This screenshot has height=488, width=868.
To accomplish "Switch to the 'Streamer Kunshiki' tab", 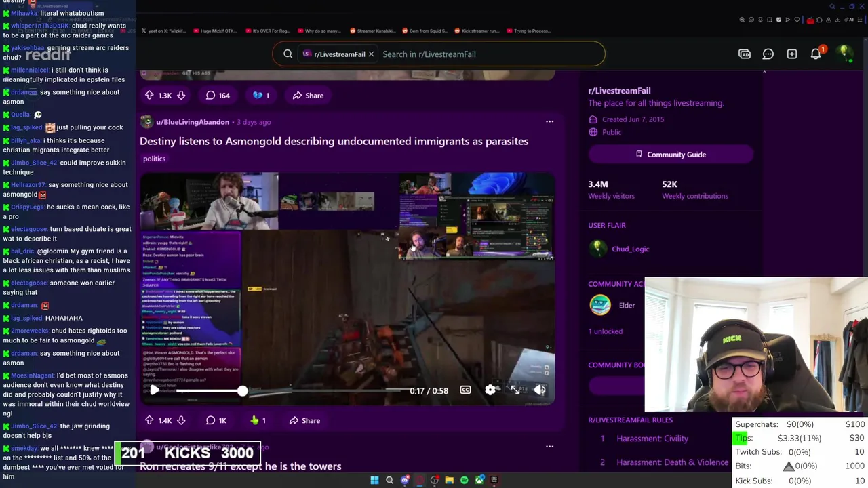I will 372,30.
